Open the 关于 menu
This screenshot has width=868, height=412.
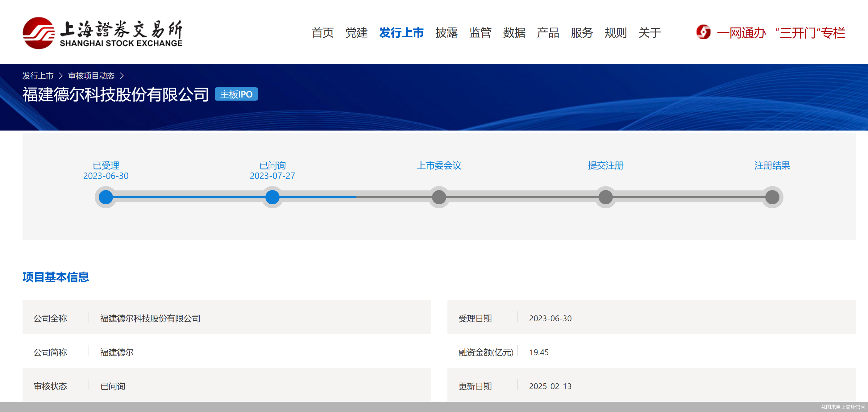click(x=650, y=33)
